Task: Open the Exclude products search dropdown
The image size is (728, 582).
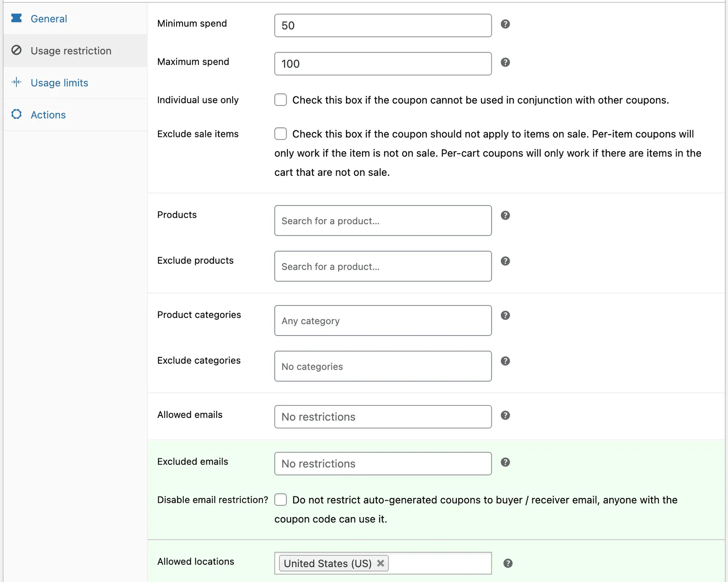Action: [x=383, y=266]
